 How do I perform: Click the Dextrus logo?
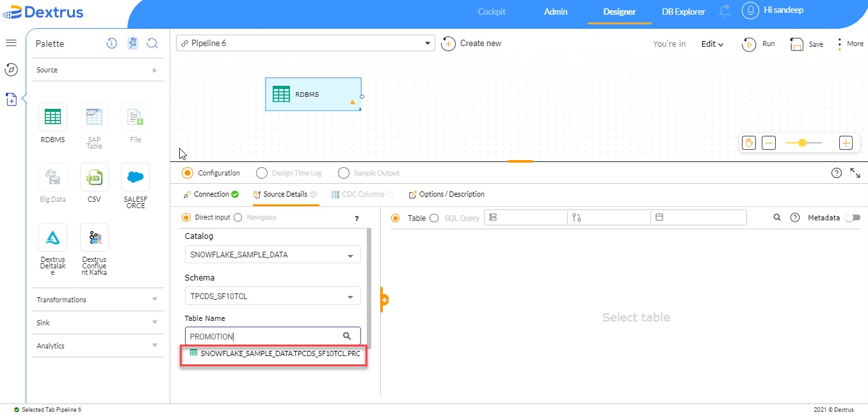tap(44, 12)
